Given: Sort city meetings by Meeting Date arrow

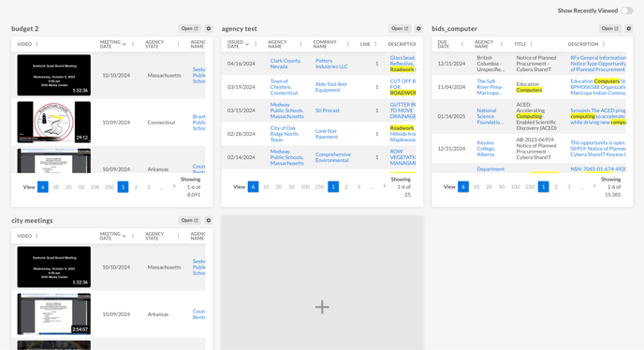Looking at the screenshot, I should pyautogui.click(x=124, y=236).
